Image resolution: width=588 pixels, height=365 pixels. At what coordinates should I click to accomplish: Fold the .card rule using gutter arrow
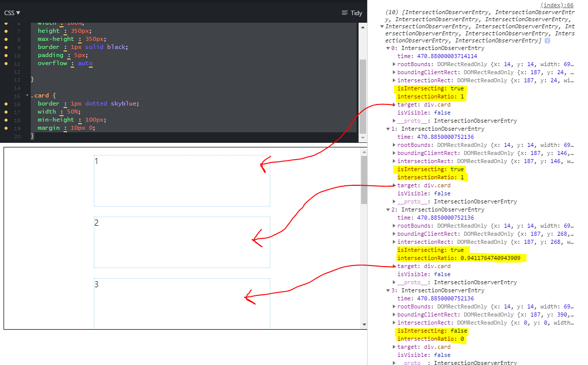(27, 95)
